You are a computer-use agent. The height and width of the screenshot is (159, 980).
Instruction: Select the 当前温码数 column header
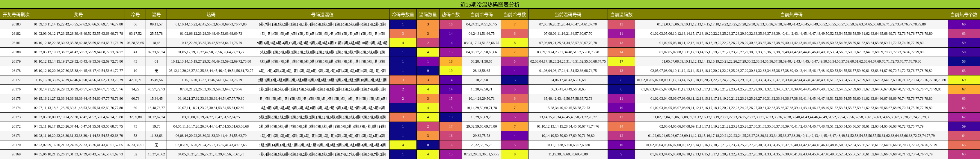(x=621, y=15)
